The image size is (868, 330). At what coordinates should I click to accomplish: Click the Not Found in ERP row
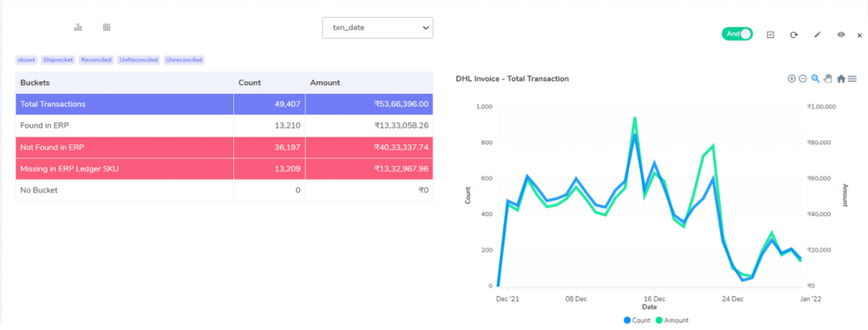pos(224,148)
